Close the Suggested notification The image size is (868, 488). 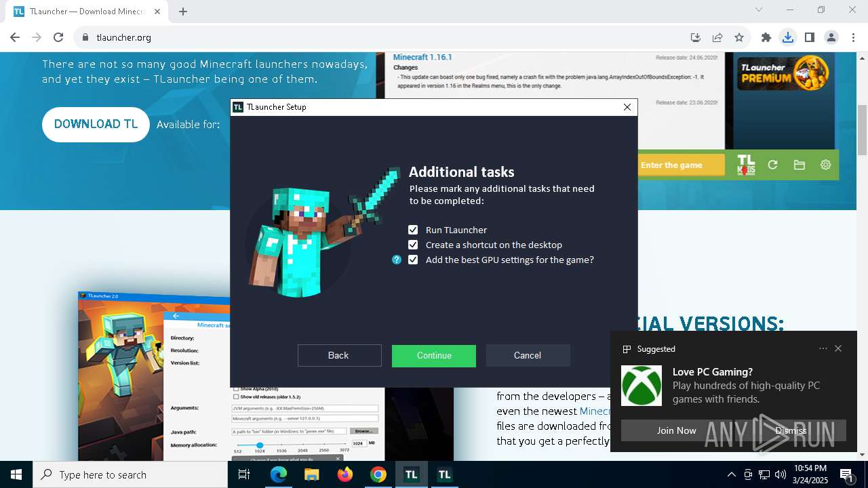pos(838,348)
